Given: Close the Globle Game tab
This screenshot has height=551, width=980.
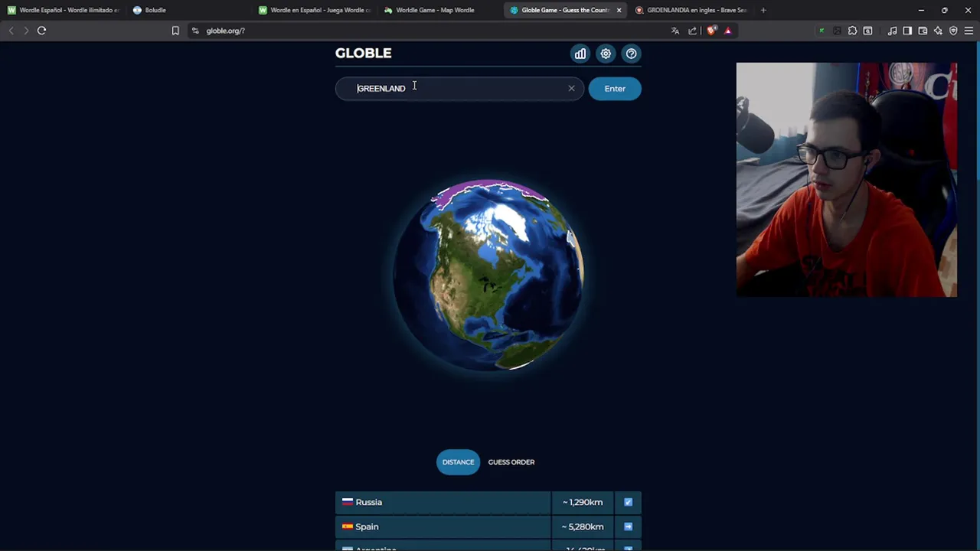Looking at the screenshot, I should point(619,10).
